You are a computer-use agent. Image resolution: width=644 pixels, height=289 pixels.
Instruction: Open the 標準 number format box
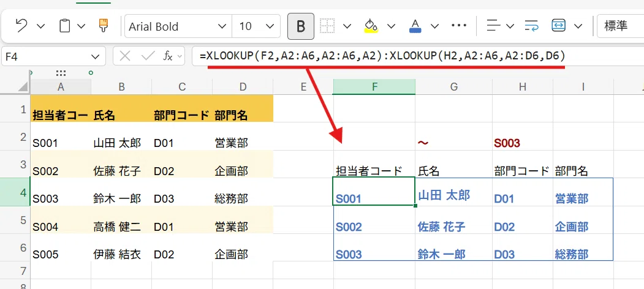pyautogui.click(x=620, y=26)
